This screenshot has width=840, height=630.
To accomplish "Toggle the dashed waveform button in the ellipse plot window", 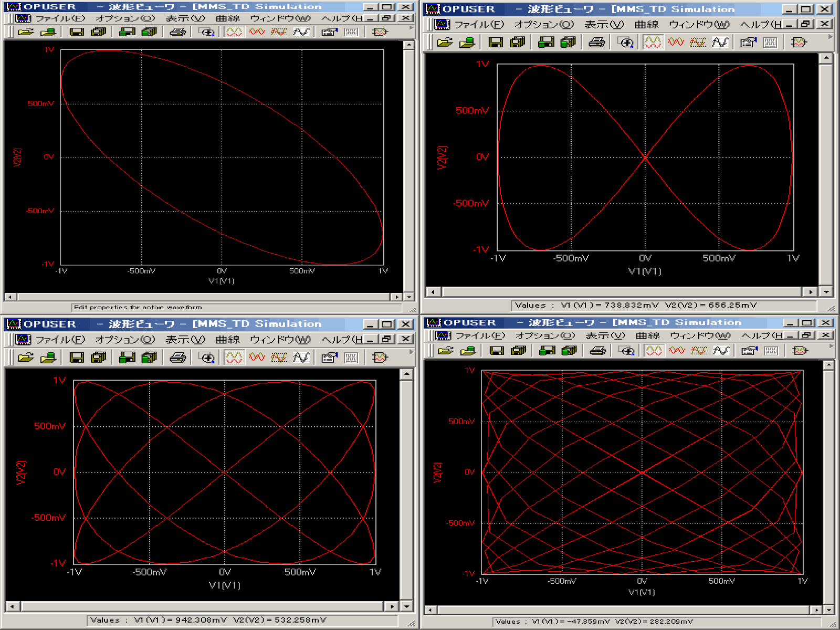I will 279,32.
